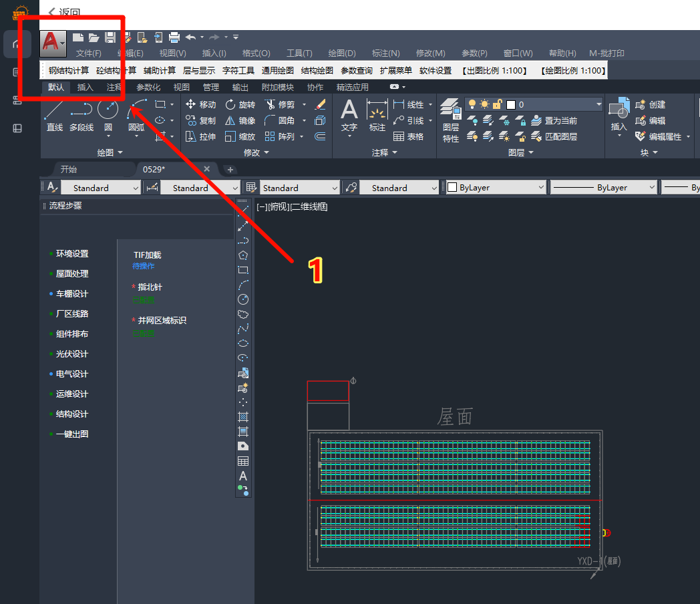Click the 镜像 (Mirror) tool icon
The image size is (700, 604).
point(231,120)
